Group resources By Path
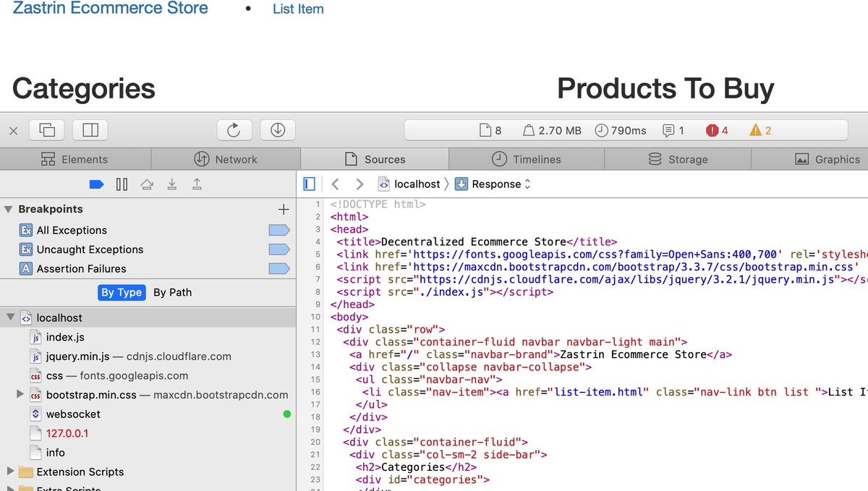868x491 pixels. click(x=172, y=292)
